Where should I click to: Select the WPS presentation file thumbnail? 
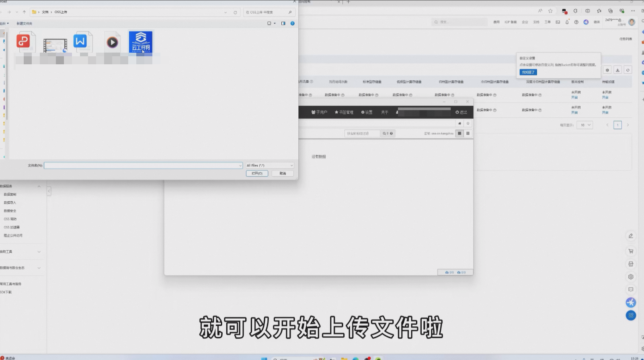25,42
